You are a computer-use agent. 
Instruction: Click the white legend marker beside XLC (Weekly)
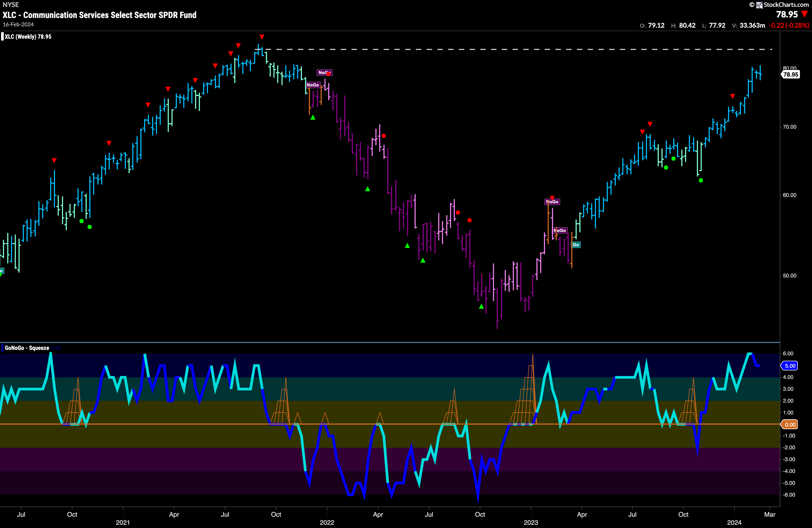(2, 37)
